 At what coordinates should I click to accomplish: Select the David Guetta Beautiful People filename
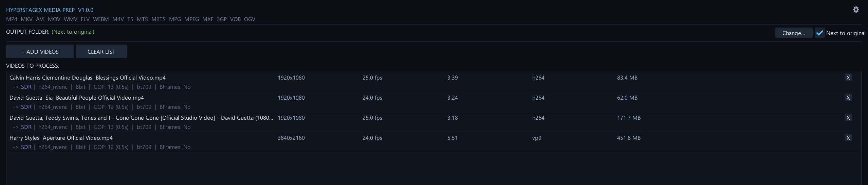[x=77, y=98]
